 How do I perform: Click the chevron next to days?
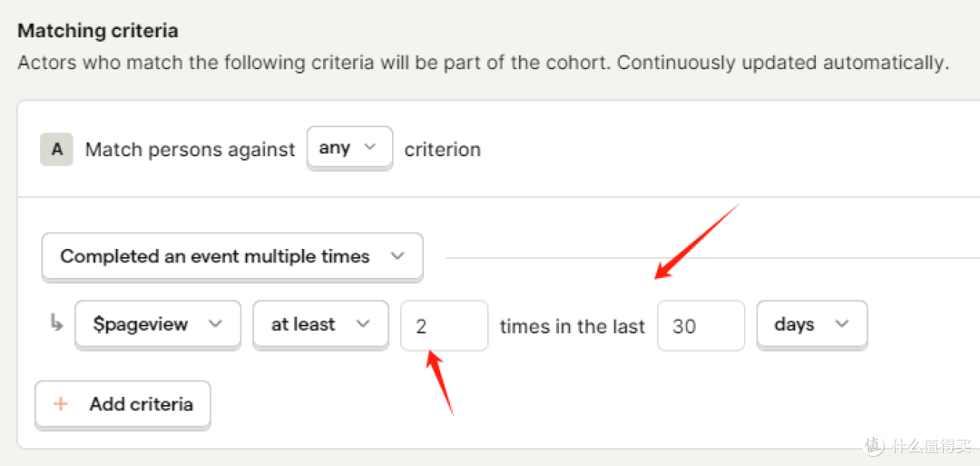[841, 324]
